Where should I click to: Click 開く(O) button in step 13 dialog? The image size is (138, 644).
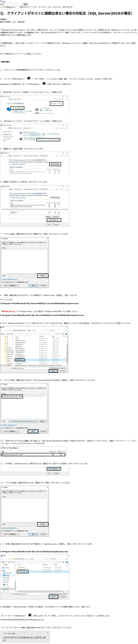tap(54, 597)
